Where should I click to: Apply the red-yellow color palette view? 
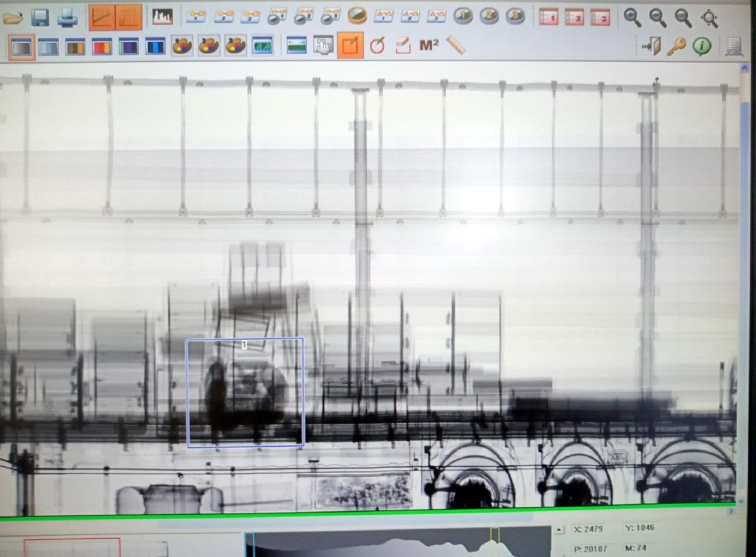pos(102,46)
